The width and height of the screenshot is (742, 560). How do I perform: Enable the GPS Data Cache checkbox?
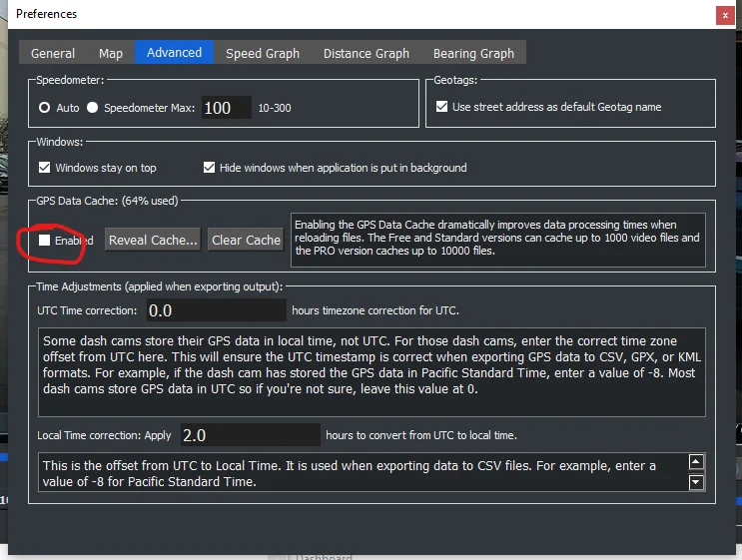44,240
